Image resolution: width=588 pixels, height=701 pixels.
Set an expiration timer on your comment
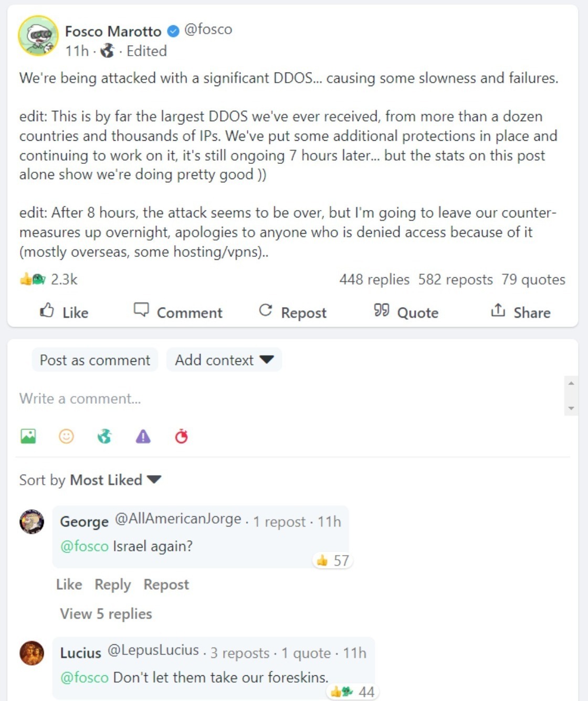(x=181, y=435)
